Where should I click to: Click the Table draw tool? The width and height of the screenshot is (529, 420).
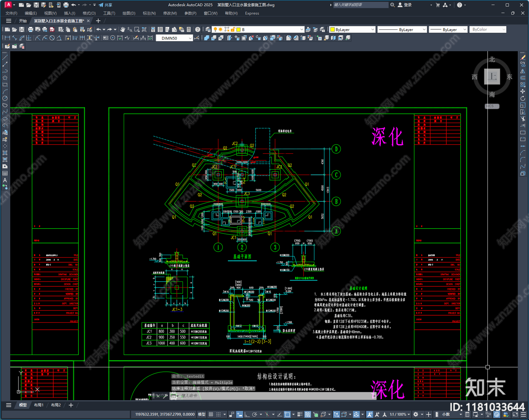(x=5, y=173)
